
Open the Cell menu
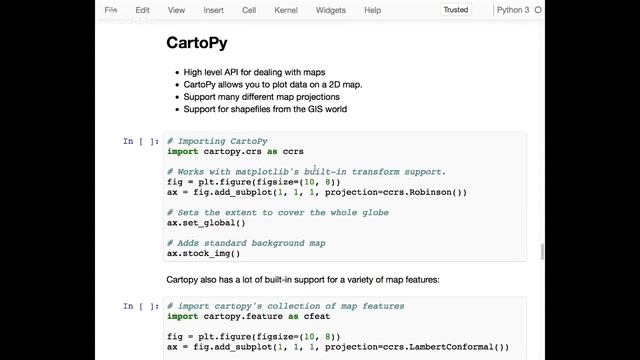click(249, 10)
